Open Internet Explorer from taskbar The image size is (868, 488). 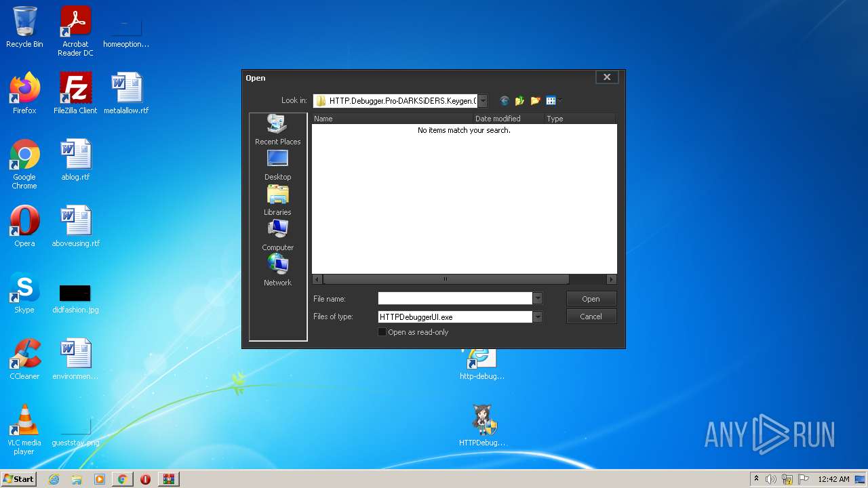pos(54,479)
